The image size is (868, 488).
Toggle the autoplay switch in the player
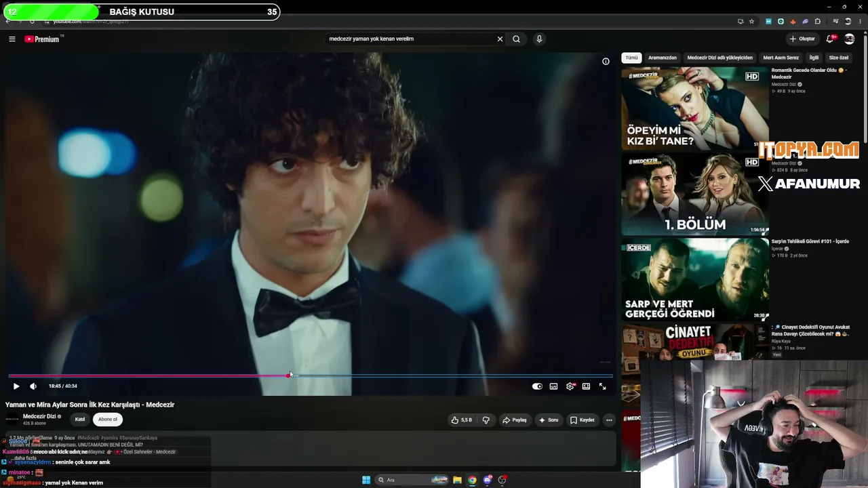coord(537,386)
